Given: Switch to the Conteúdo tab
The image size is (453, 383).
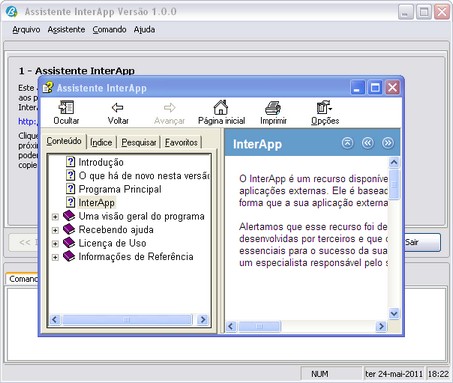Looking at the screenshot, I should [x=64, y=141].
